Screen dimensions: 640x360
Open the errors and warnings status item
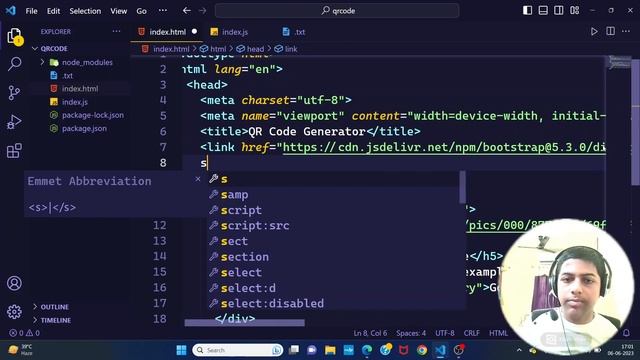(x=24, y=333)
